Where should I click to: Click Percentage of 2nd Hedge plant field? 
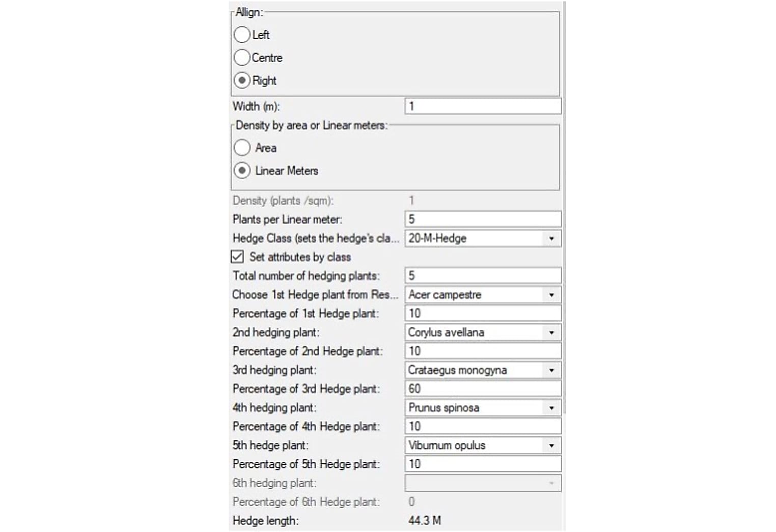483,351
